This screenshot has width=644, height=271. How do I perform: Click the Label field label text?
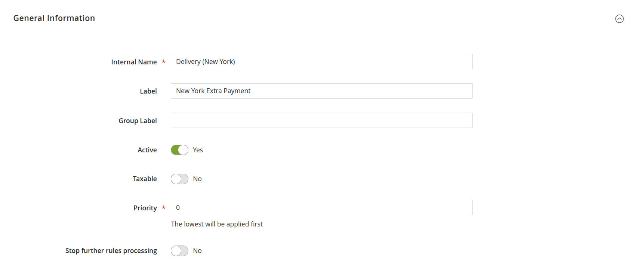pos(148,91)
